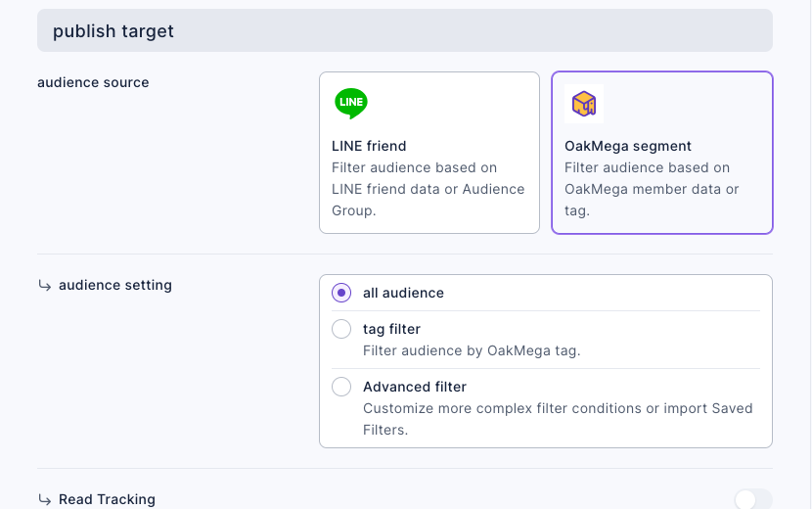Click the audience source label
812x509 pixels.
pos(93,82)
